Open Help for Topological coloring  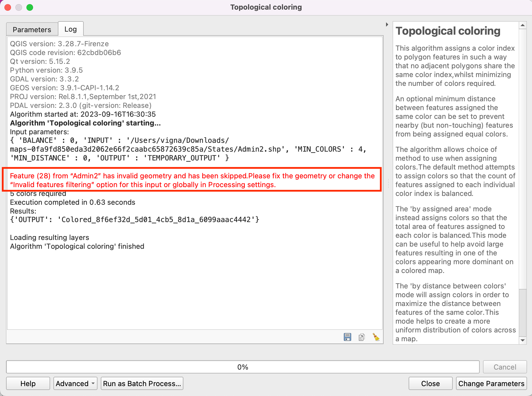[x=28, y=383]
